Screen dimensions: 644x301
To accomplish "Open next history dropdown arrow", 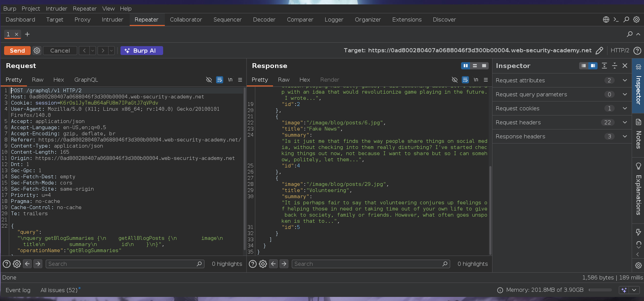I will [111, 51].
